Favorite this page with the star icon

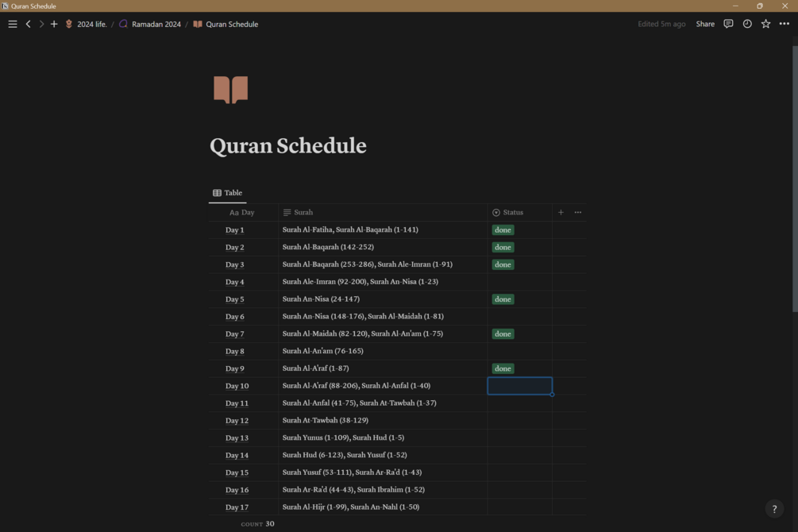[x=765, y=24]
